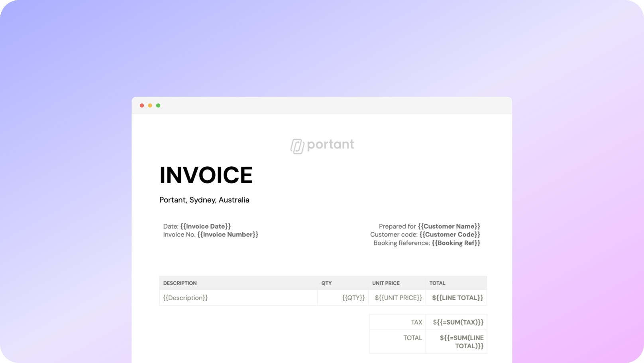Screen dimensions: 644x363
Task: Click the {{Invoice Date}} placeholder
Action: pos(206,226)
